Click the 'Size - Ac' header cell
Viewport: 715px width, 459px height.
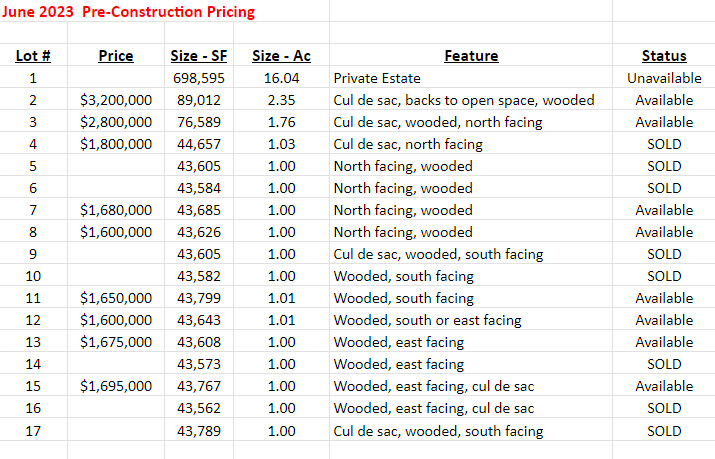click(x=281, y=56)
